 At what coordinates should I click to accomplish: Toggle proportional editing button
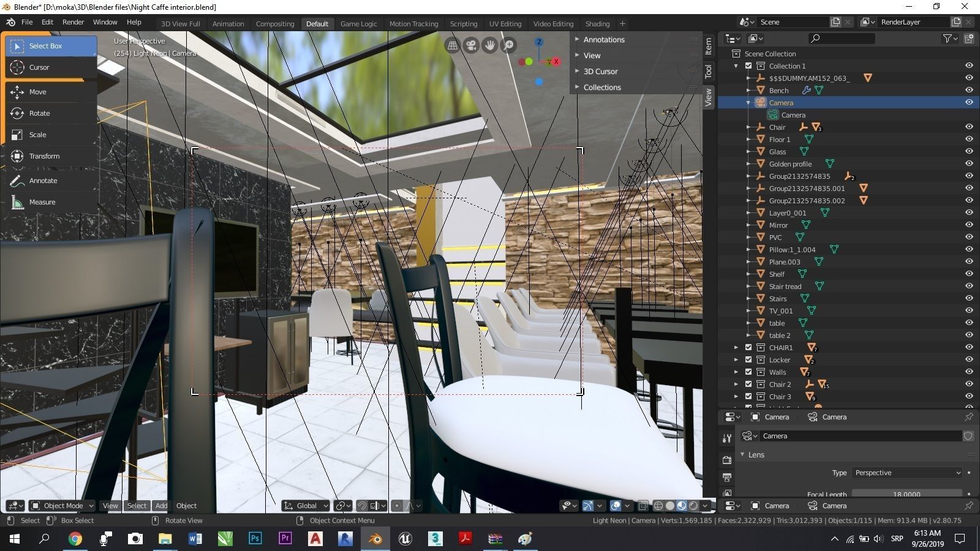(x=397, y=506)
